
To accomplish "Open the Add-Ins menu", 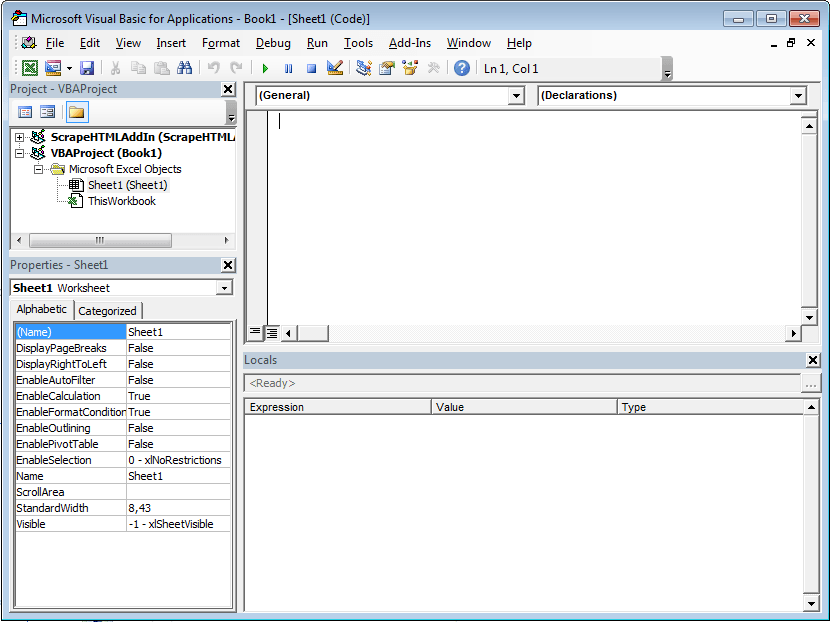I will (410, 43).
